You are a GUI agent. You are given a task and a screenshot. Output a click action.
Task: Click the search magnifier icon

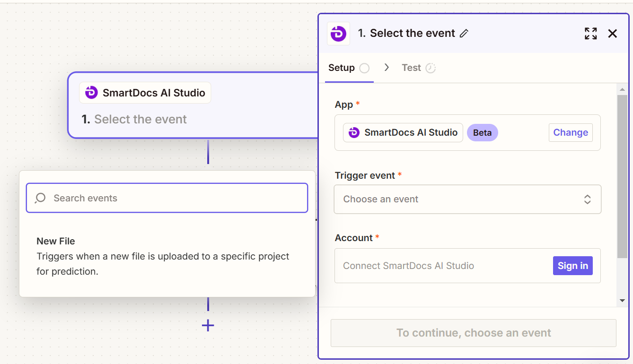[x=40, y=198]
